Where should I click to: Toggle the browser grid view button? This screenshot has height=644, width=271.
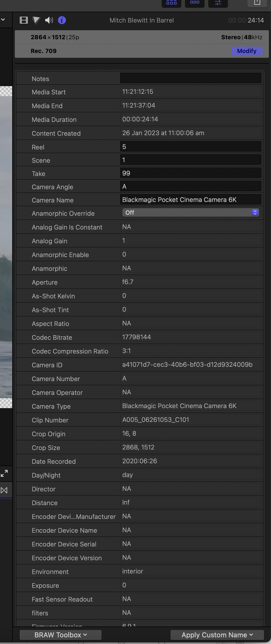(x=171, y=3)
